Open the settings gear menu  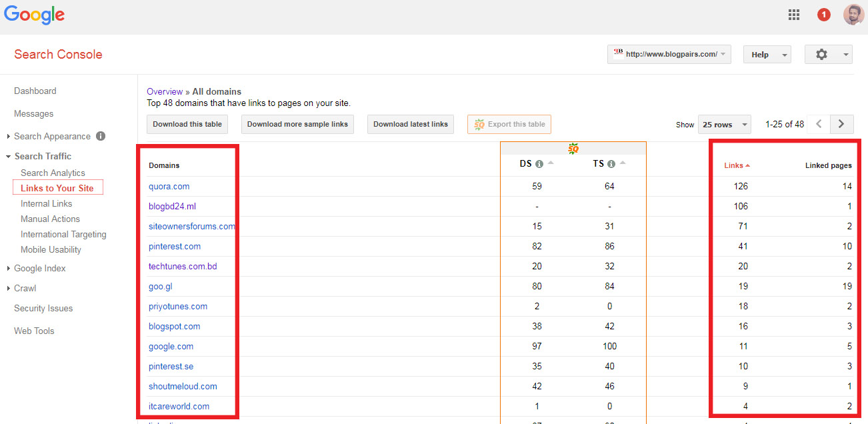pos(829,55)
